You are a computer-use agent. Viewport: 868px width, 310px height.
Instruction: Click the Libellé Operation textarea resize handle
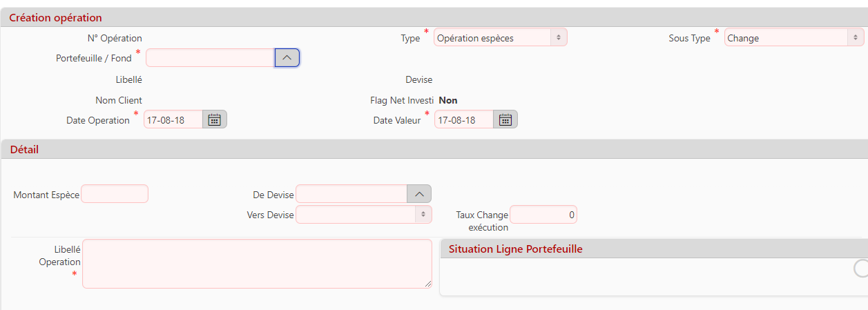(428, 284)
